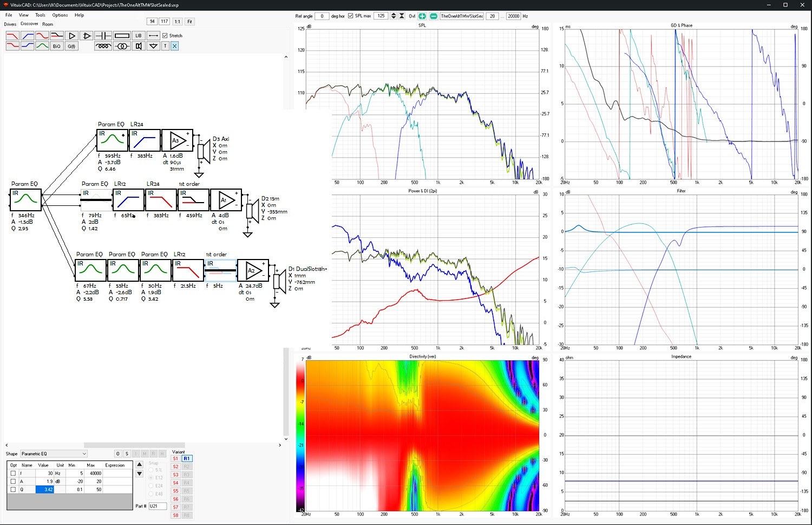Click the green minus overlay button
Image resolution: width=812 pixels, height=525 pixels.
point(434,16)
